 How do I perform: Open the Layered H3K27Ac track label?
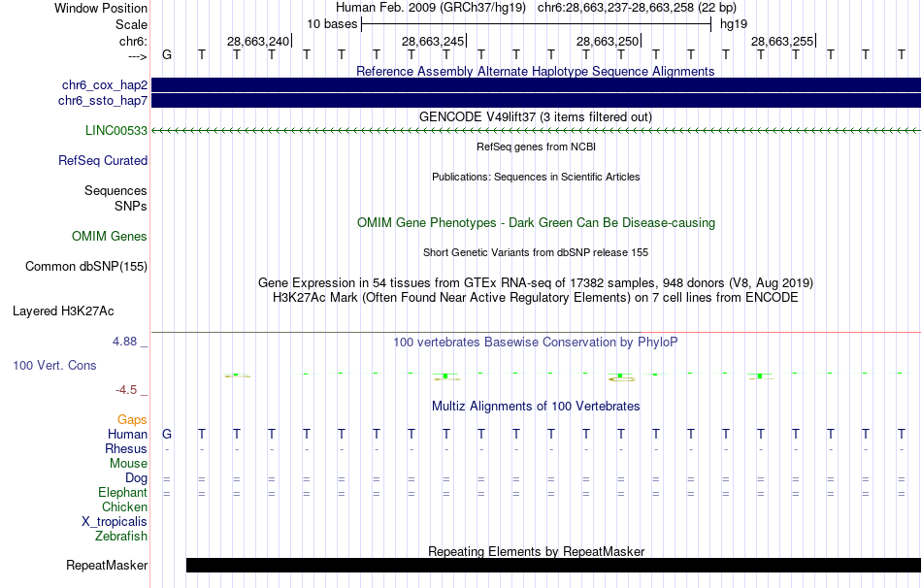coord(63,311)
